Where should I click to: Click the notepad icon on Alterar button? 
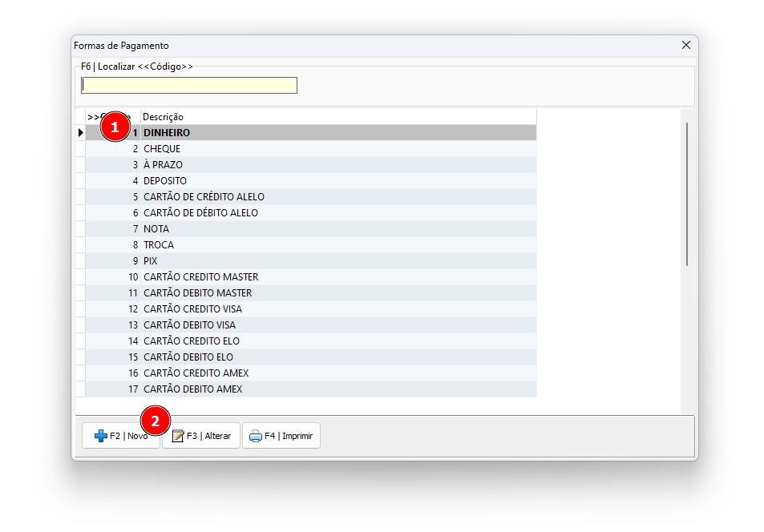[x=178, y=436]
